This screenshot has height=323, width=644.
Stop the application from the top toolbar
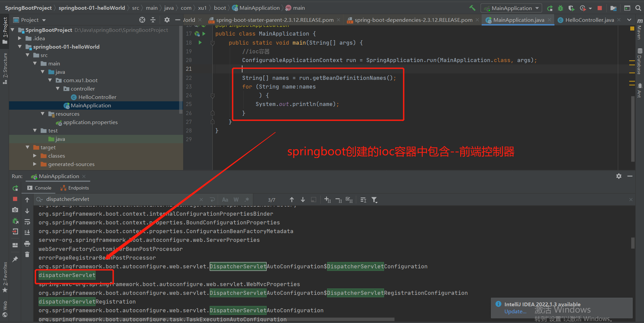600,8
